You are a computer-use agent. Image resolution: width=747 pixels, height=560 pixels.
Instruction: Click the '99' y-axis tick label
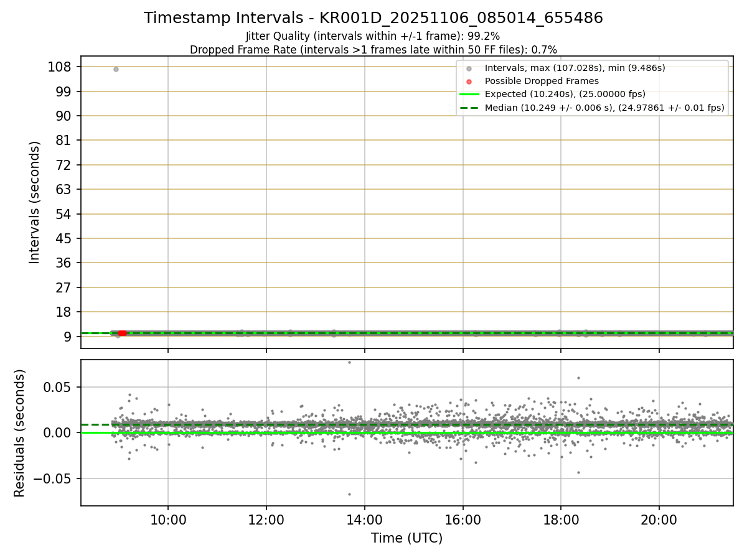[x=64, y=91]
